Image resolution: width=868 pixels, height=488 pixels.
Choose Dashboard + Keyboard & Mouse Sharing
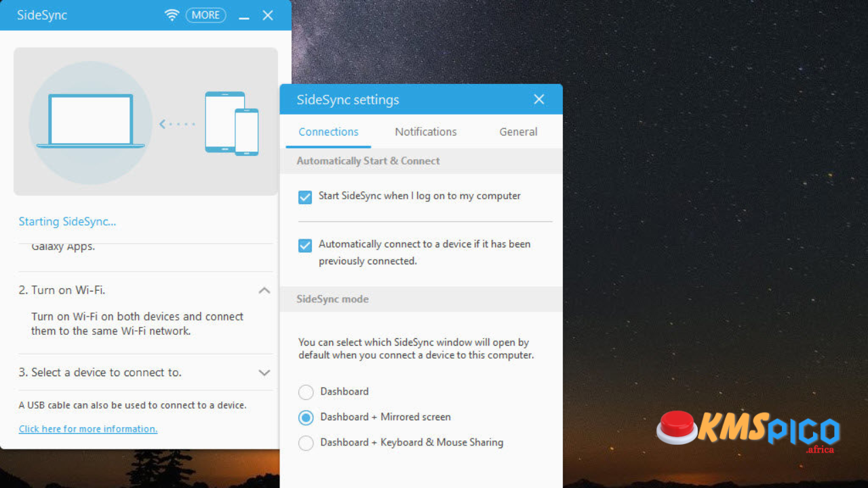tap(306, 443)
